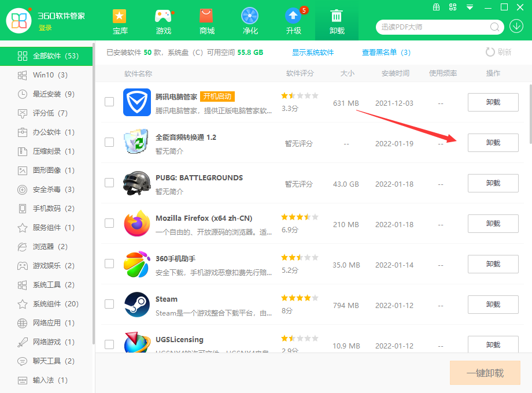This screenshot has width=532, height=393.
Task: Open the 商城 shopping bag tab
Action: click(206, 22)
